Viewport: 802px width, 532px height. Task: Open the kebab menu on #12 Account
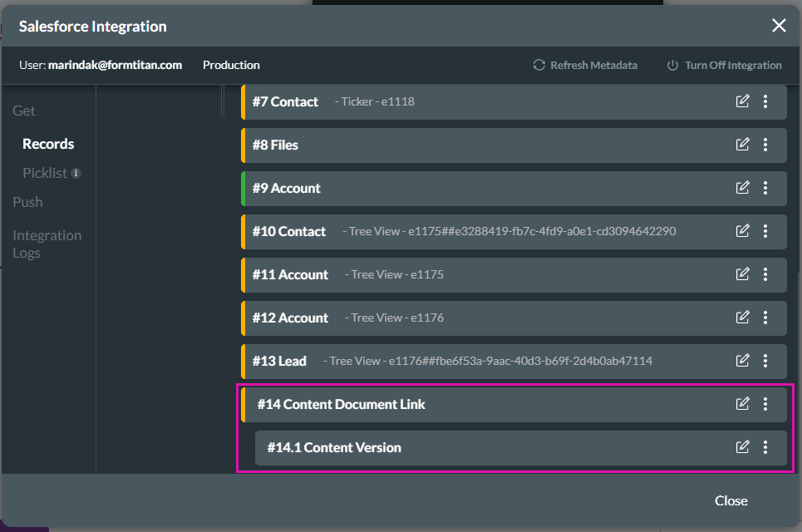point(765,318)
